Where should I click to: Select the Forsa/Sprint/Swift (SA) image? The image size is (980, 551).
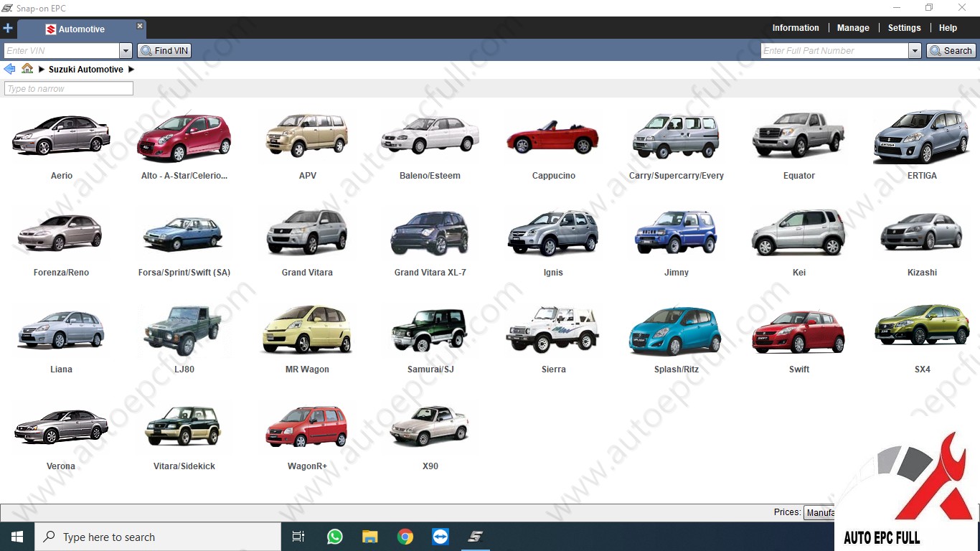click(x=184, y=234)
